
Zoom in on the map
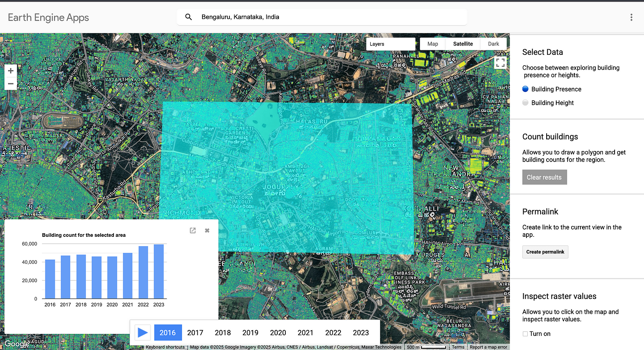tap(10, 70)
